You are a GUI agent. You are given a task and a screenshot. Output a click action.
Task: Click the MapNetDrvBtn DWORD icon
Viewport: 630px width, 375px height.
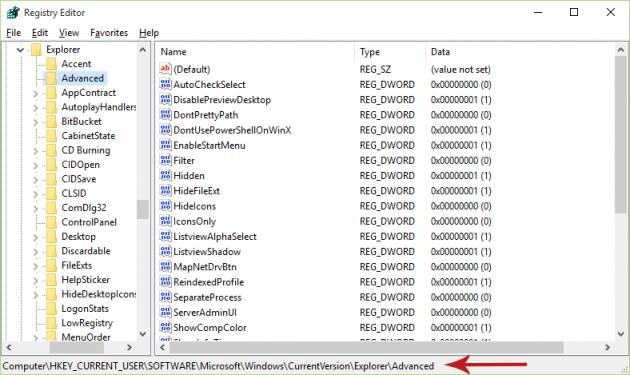click(165, 266)
